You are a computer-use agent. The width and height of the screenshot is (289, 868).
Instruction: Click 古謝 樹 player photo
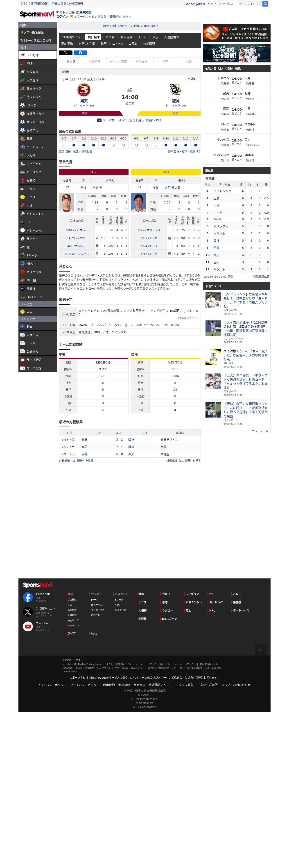(x=66, y=203)
